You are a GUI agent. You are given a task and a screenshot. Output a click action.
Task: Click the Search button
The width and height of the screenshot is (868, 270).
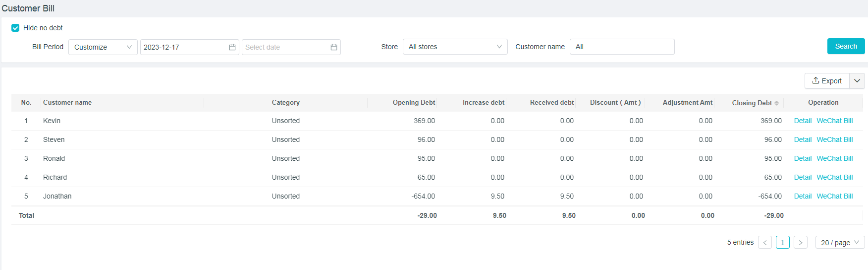tap(846, 46)
